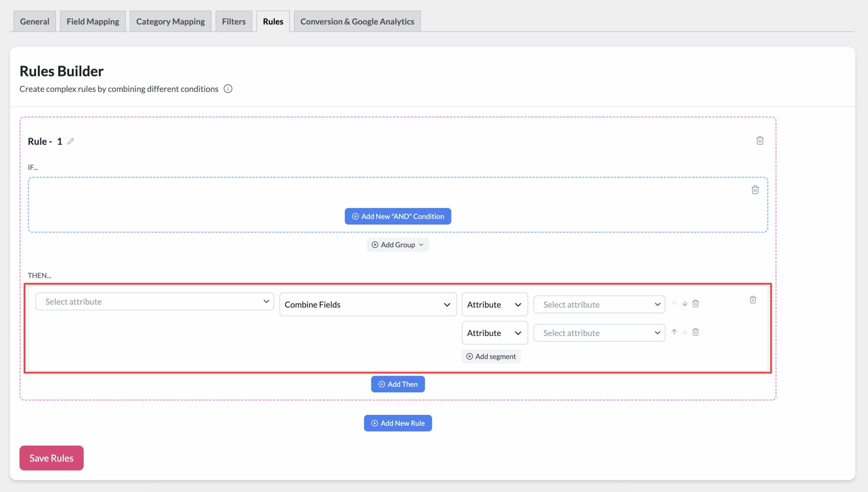Open the THEN target Select attribute dropdown

pyautogui.click(x=155, y=302)
